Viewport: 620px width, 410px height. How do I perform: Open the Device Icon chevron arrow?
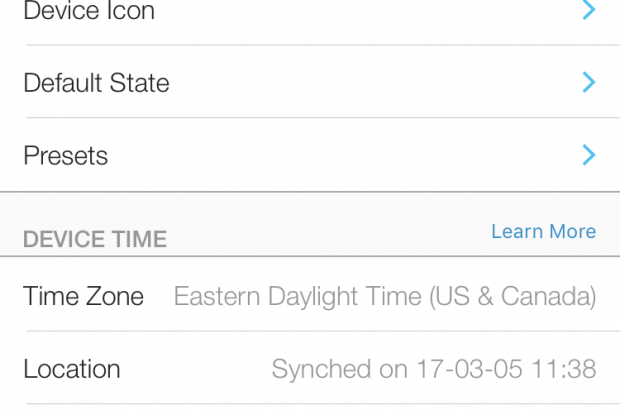pos(589,10)
